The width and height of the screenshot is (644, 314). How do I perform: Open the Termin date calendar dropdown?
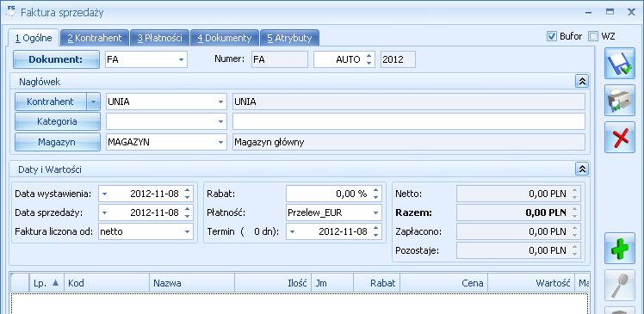(292, 231)
